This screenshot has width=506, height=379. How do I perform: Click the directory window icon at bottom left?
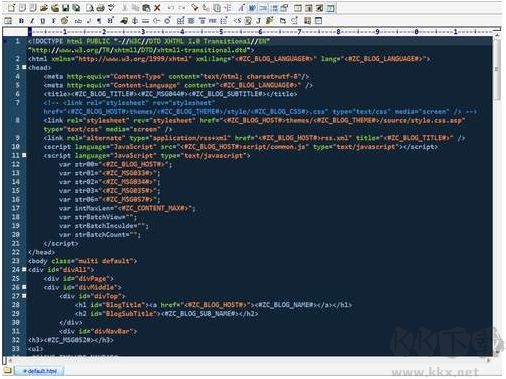click(x=7, y=371)
